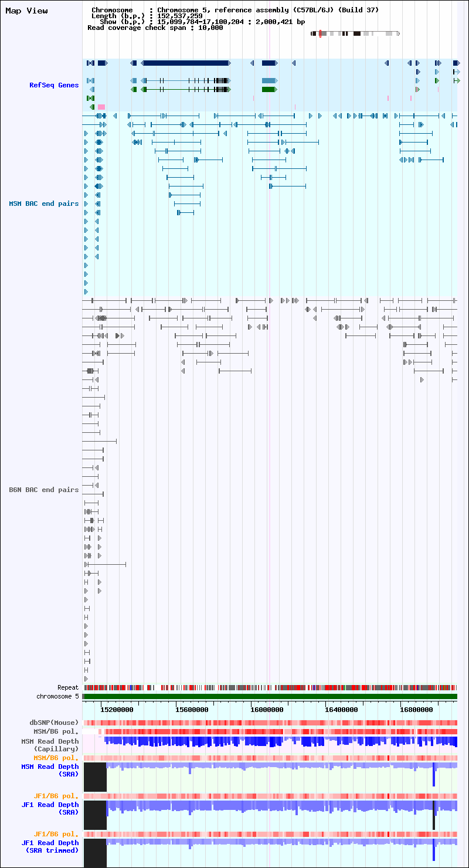Click the green RefSeq gene block near 16000000
469x868 pixels.
[269, 89]
